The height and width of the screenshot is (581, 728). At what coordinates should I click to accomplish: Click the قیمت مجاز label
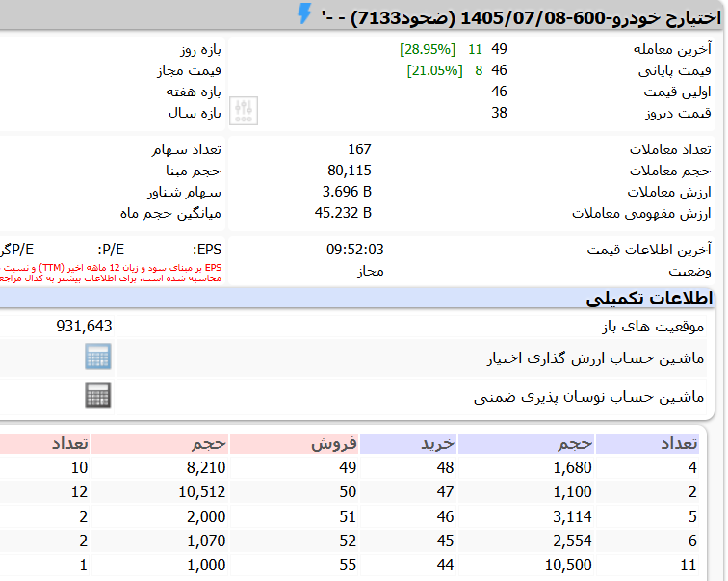(189, 71)
